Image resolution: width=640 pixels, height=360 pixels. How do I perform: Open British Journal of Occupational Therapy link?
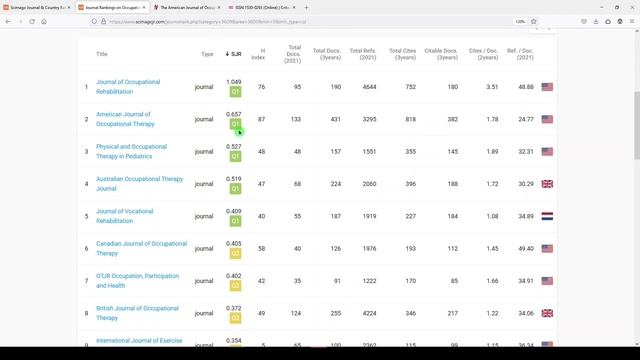138,313
